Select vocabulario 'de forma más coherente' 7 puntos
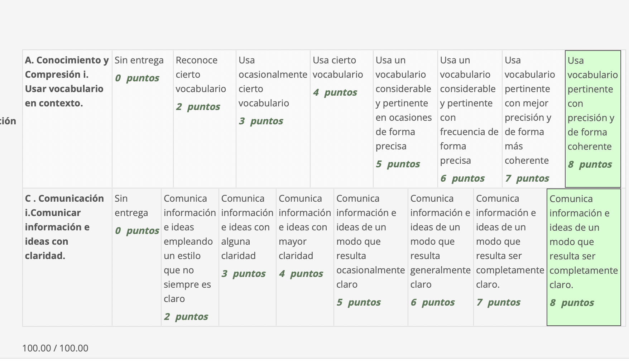 [533, 118]
